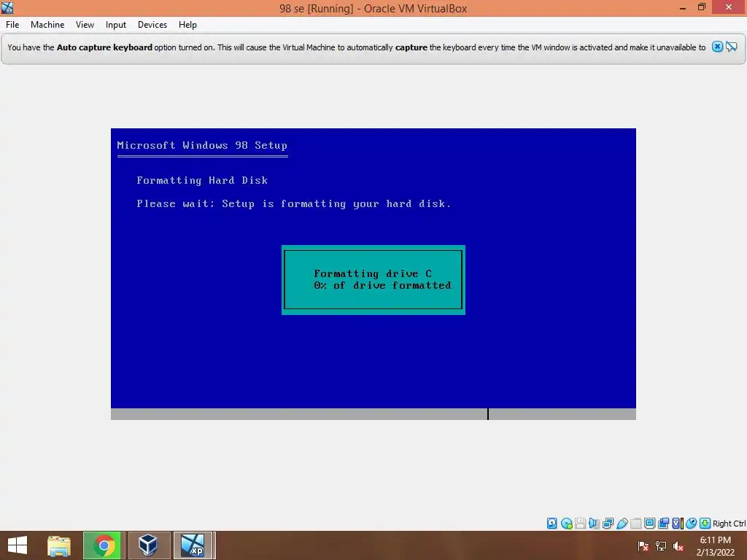Click the hard disk activity status icon
The image size is (747, 560).
551,524
